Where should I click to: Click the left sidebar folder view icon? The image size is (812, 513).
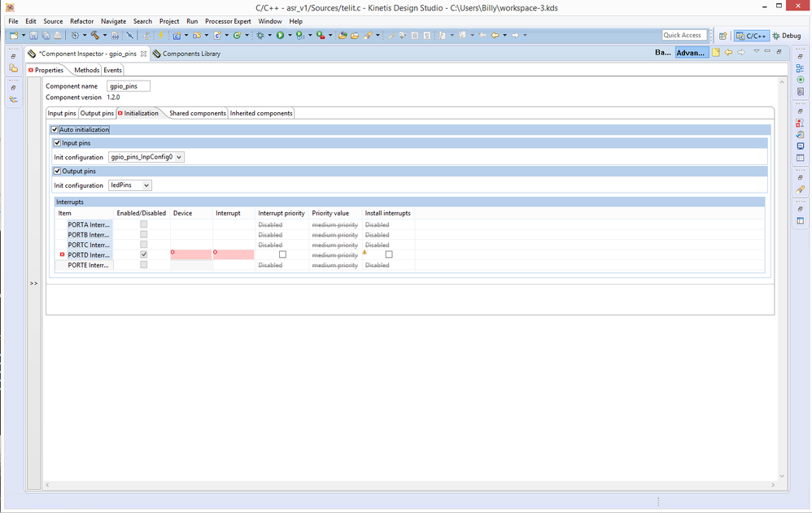coord(14,68)
